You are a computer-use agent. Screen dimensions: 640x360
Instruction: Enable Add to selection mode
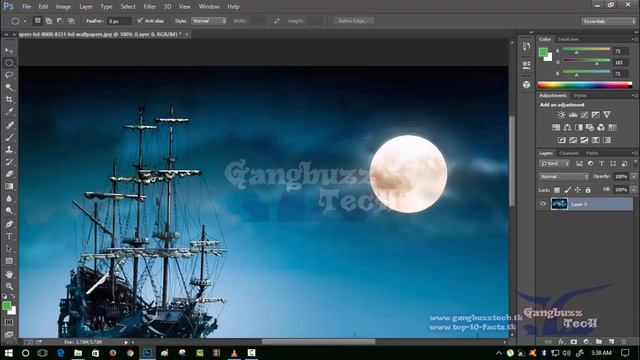(x=49, y=21)
